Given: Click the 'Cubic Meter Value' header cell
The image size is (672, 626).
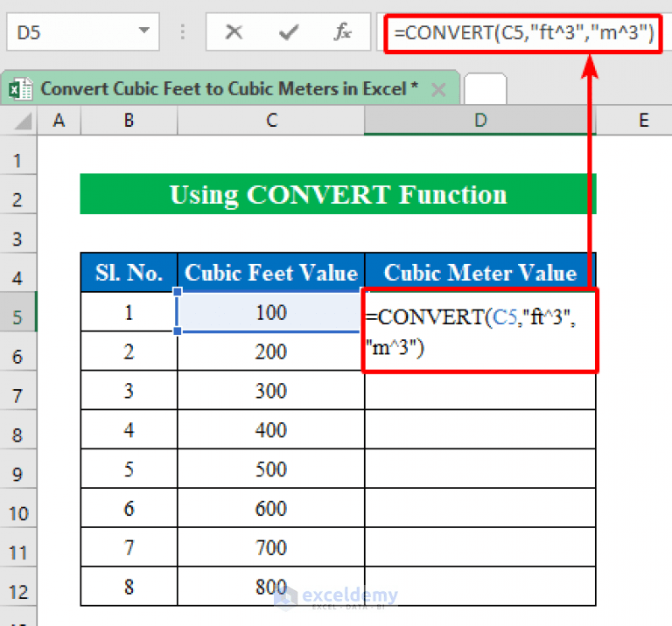Looking at the screenshot, I should pos(480,273).
